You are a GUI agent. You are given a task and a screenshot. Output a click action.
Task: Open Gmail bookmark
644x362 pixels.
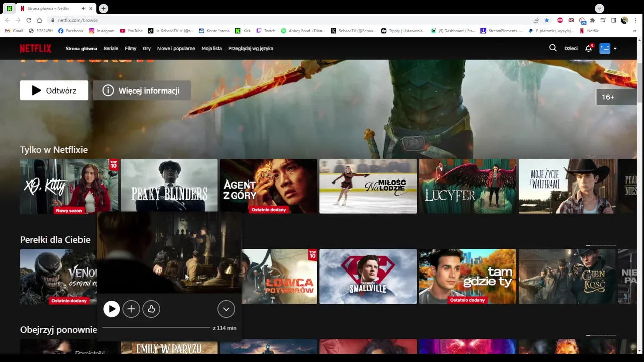pyautogui.click(x=14, y=31)
